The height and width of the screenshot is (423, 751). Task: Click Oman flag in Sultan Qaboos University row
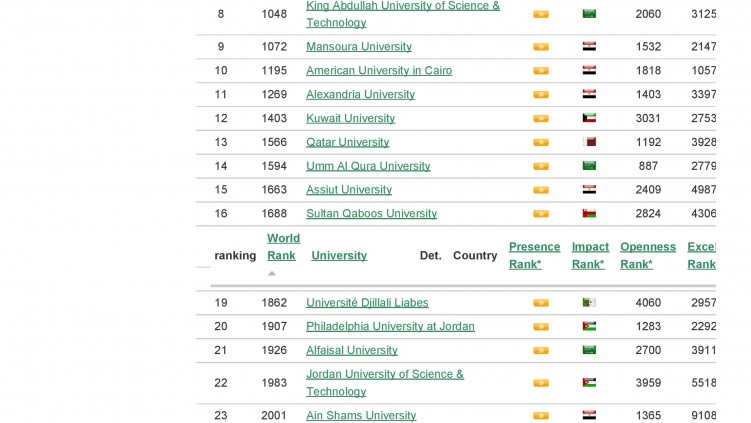coord(589,214)
